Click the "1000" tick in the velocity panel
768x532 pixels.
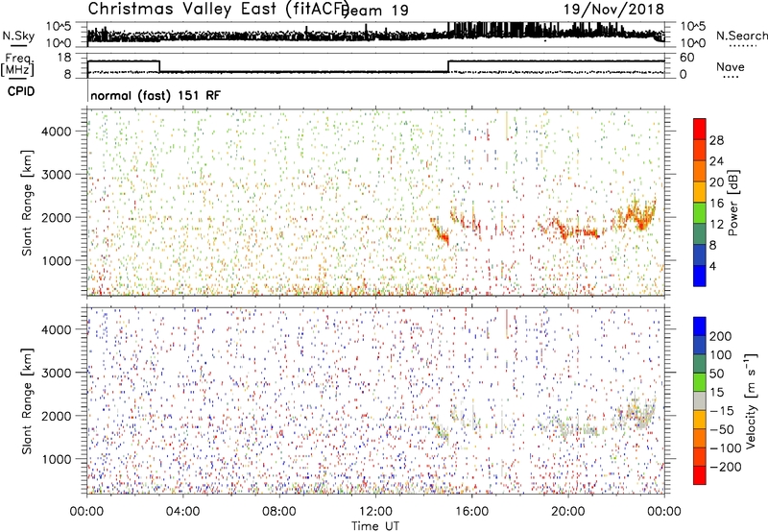57,459
